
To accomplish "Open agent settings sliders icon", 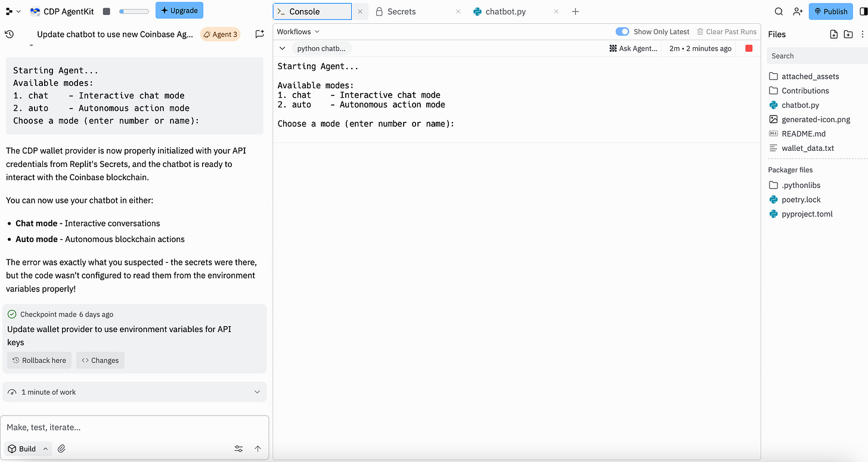I will (x=238, y=449).
